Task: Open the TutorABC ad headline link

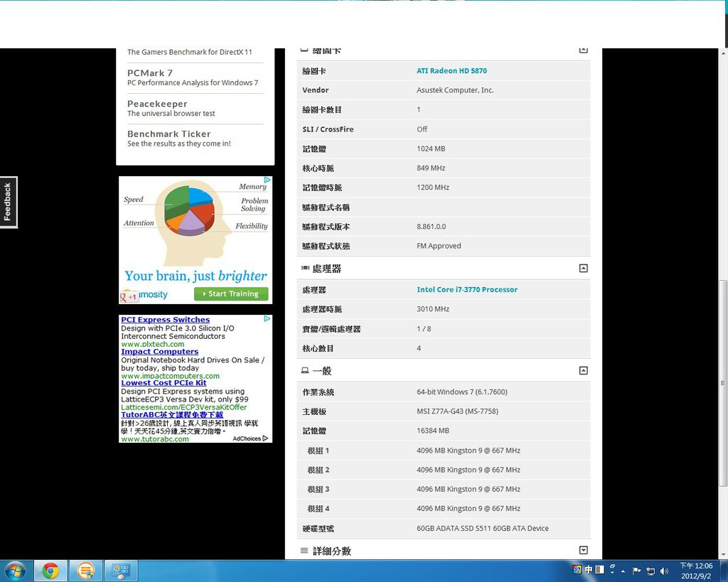Action: click(172, 414)
